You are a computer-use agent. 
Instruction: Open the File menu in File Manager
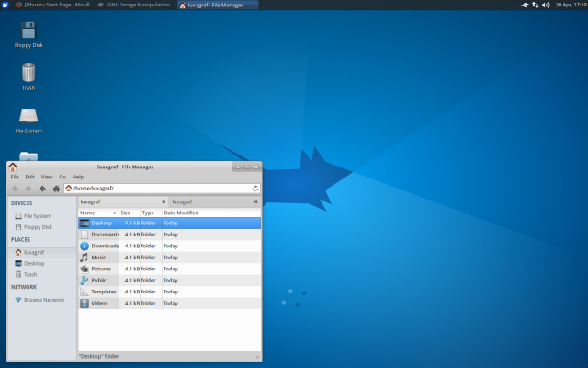coord(15,177)
